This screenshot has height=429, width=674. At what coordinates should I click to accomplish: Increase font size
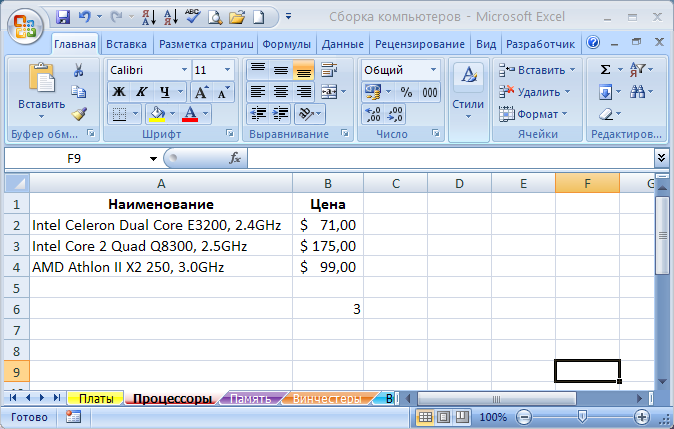point(201,92)
